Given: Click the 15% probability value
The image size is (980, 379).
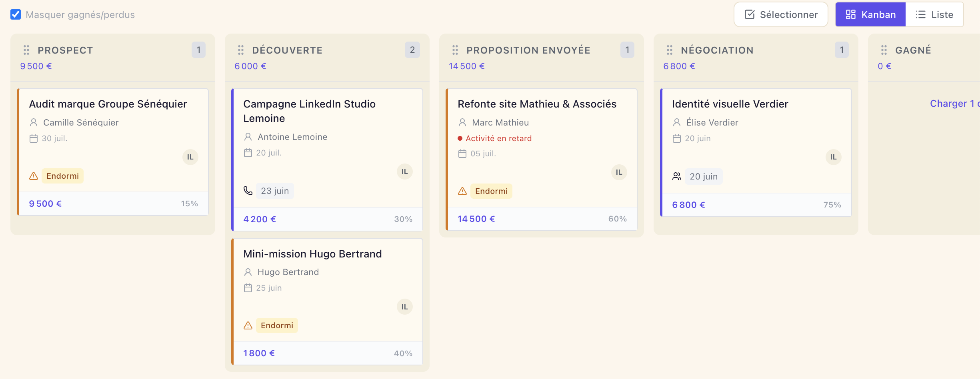Looking at the screenshot, I should coord(190,203).
